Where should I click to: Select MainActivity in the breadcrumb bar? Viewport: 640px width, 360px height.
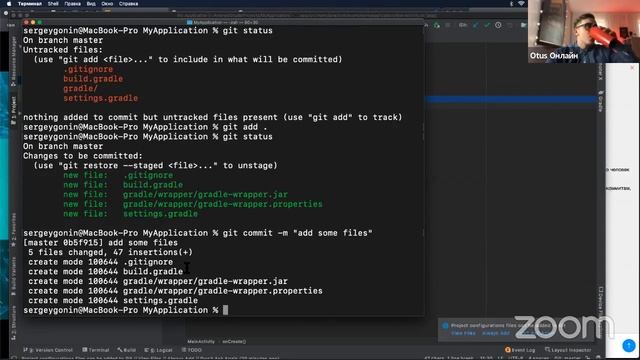coord(201,341)
